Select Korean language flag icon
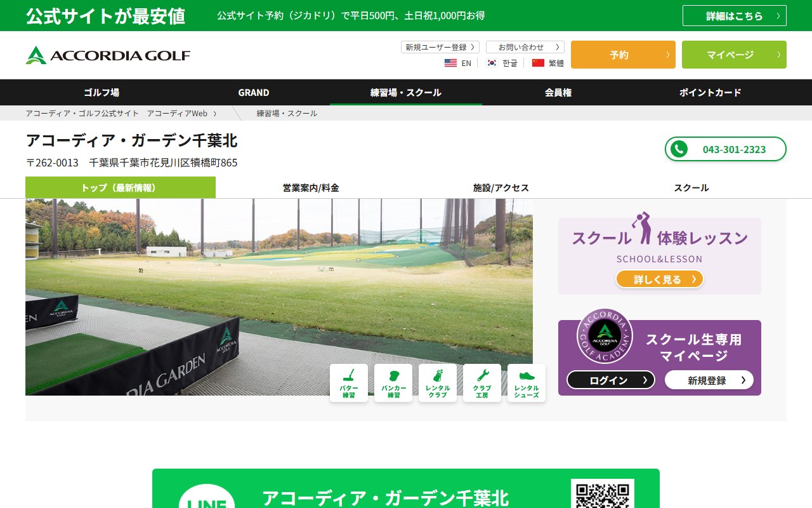The image size is (812, 508). [x=492, y=63]
